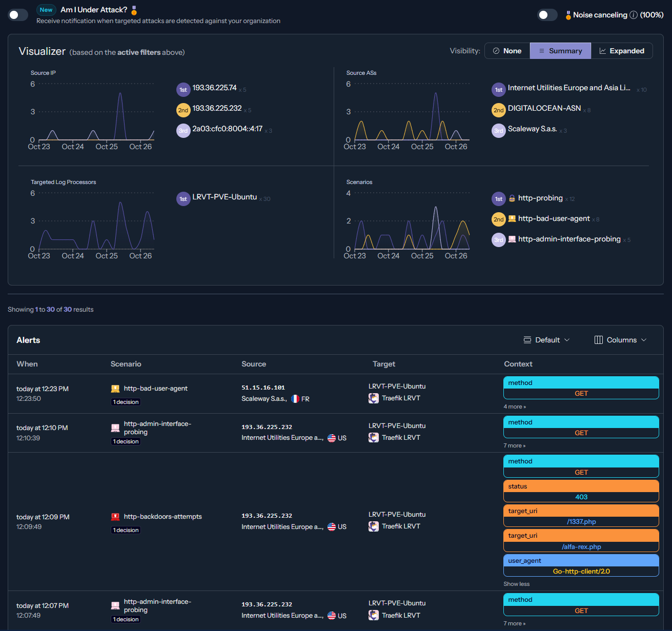672x631 pixels.
Task: Click the lock icon beside http-probing scenario
Action: tap(512, 198)
